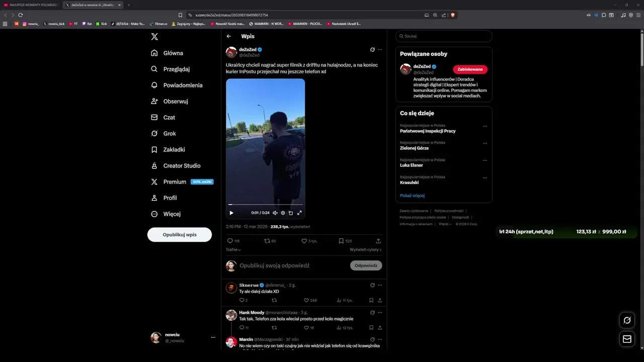Open Grok in the sidebar

[164, 133]
